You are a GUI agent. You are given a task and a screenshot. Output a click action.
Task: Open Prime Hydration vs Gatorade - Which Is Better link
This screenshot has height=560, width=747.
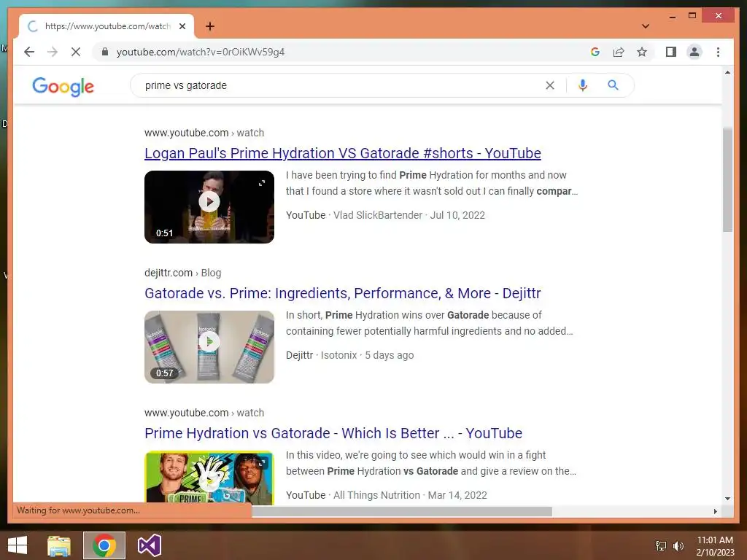pos(333,433)
